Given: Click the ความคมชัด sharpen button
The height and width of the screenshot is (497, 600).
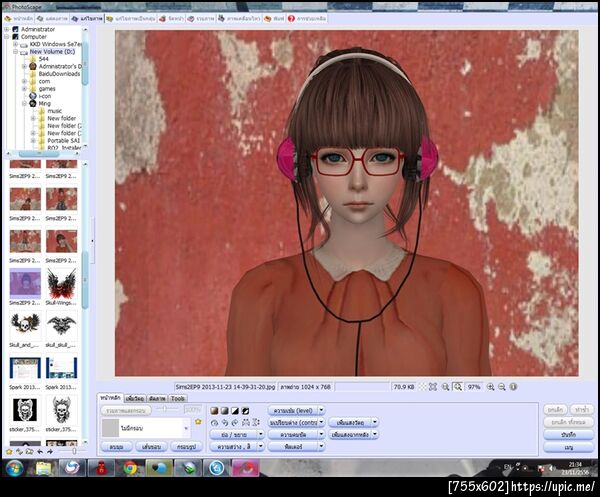Looking at the screenshot, I should coord(293,435).
